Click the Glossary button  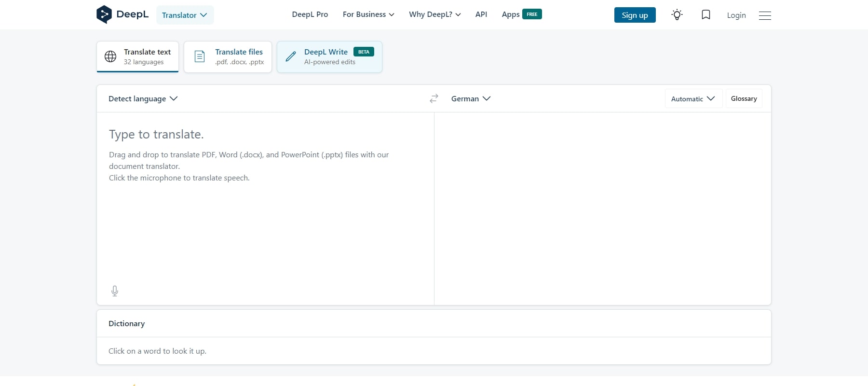coord(744,98)
